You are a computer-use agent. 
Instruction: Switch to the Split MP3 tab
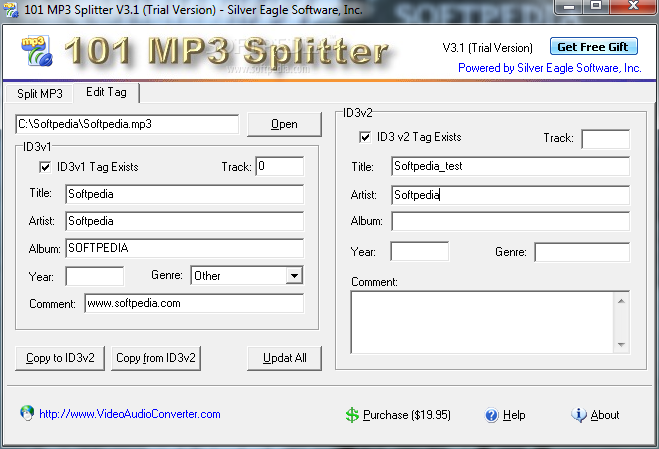pyautogui.click(x=40, y=93)
